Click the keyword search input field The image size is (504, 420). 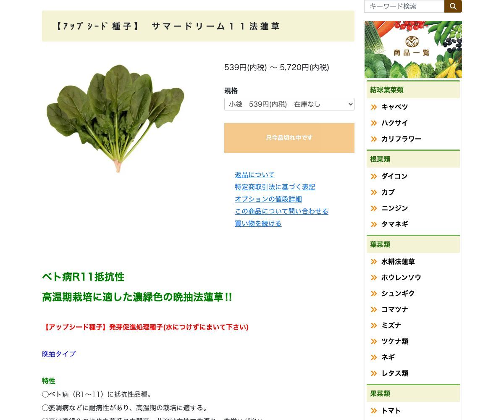(x=404, y=6)
